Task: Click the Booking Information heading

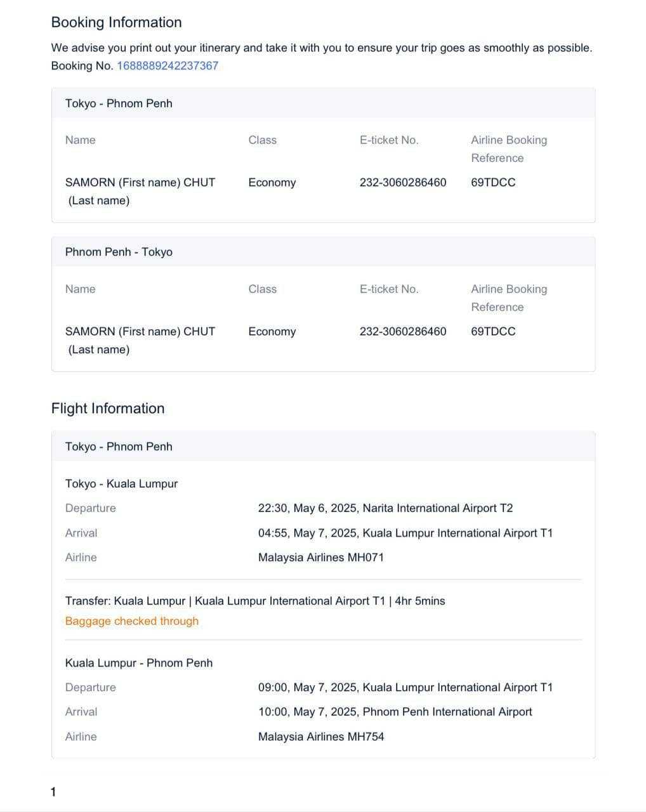Action: coord(116,22)
